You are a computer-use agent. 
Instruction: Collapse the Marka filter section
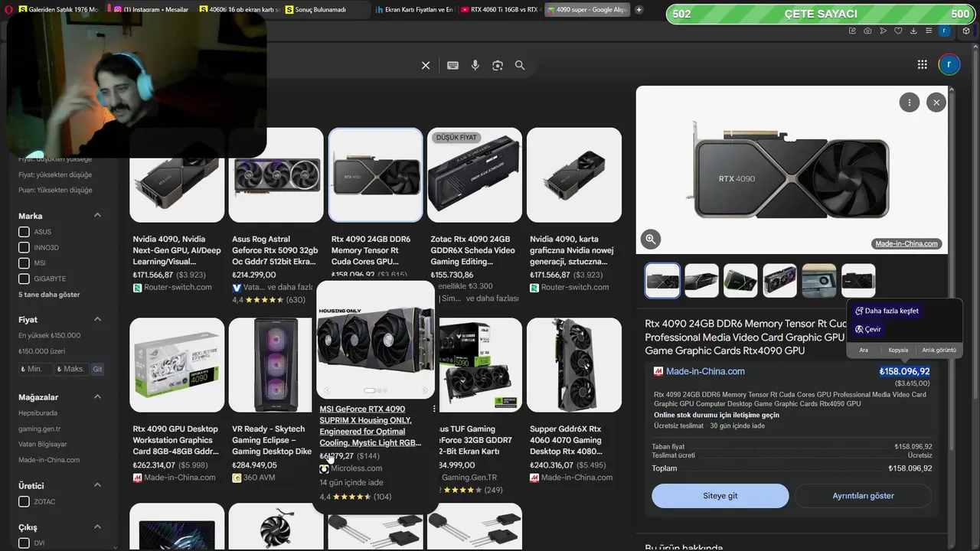coord(97,215)
